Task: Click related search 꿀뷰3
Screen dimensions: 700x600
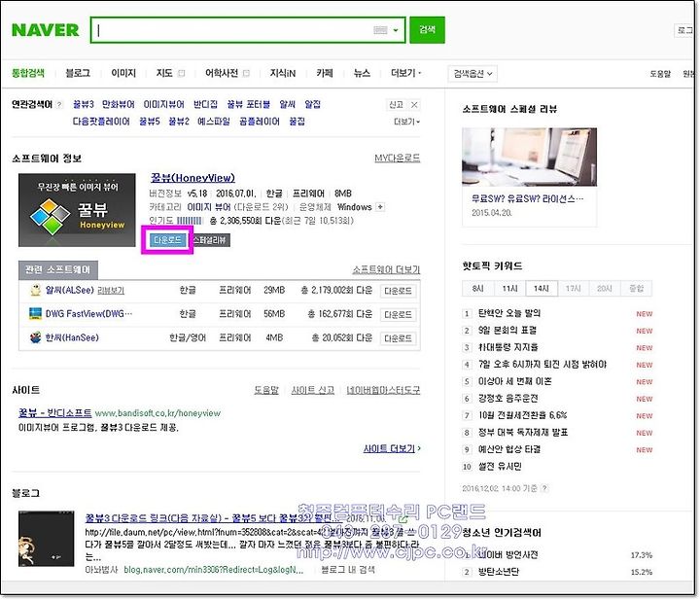Action: point(84,104)
